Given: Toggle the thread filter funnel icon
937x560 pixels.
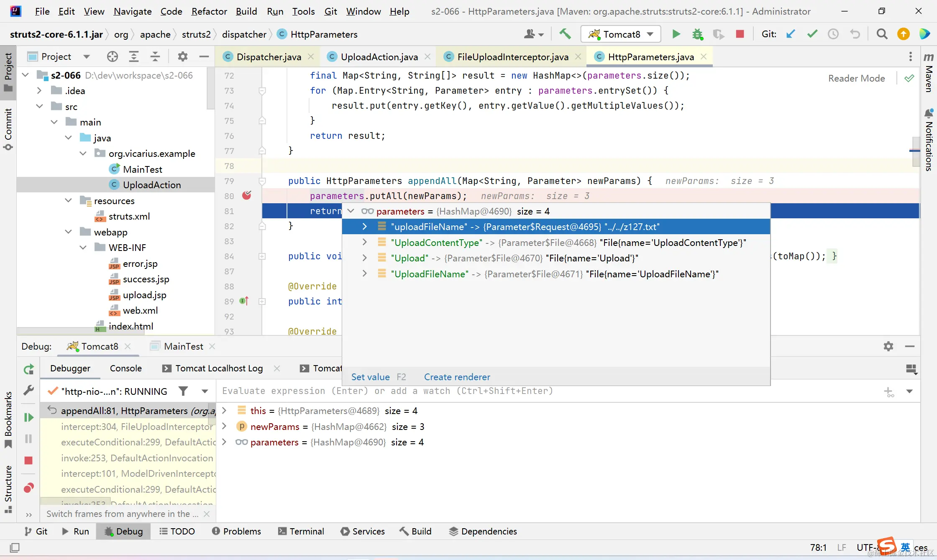Looking at the screenshot, I should tap(183, 391).
